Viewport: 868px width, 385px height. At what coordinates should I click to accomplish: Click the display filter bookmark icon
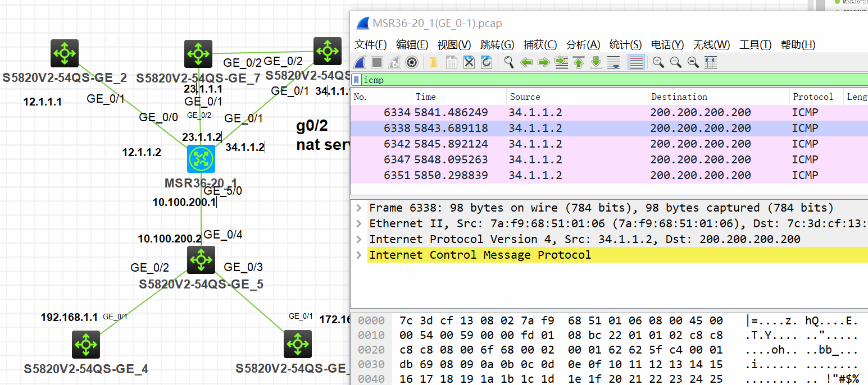[357, 80]
